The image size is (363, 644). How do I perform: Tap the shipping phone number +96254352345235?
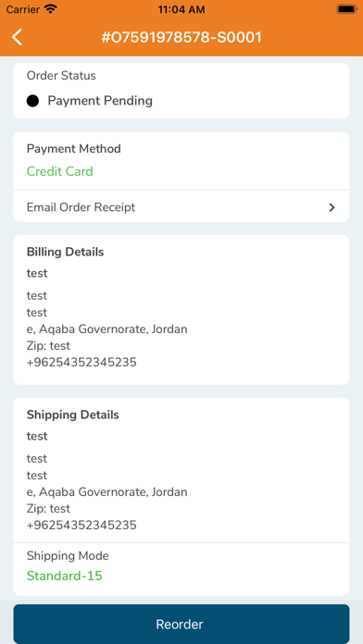click(x=81, y=525)
